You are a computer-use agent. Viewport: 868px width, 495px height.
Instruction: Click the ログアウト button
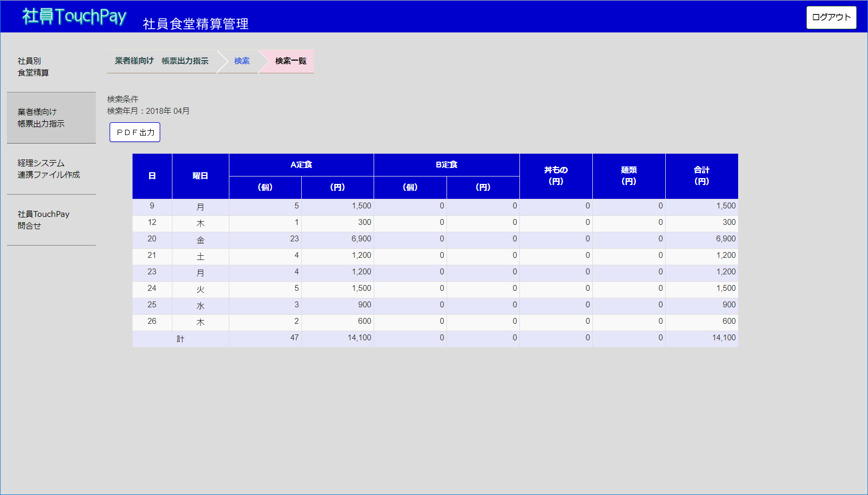pos(831,18)
